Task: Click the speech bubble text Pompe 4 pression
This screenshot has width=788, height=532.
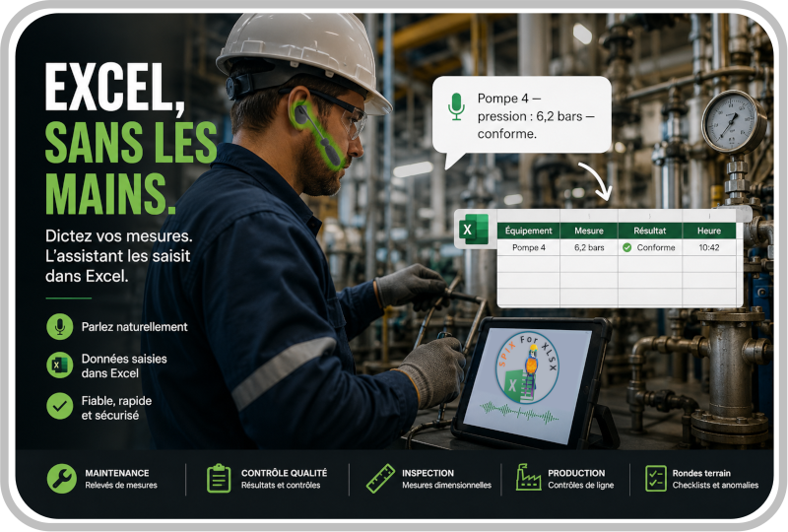Action: point(536,116)
